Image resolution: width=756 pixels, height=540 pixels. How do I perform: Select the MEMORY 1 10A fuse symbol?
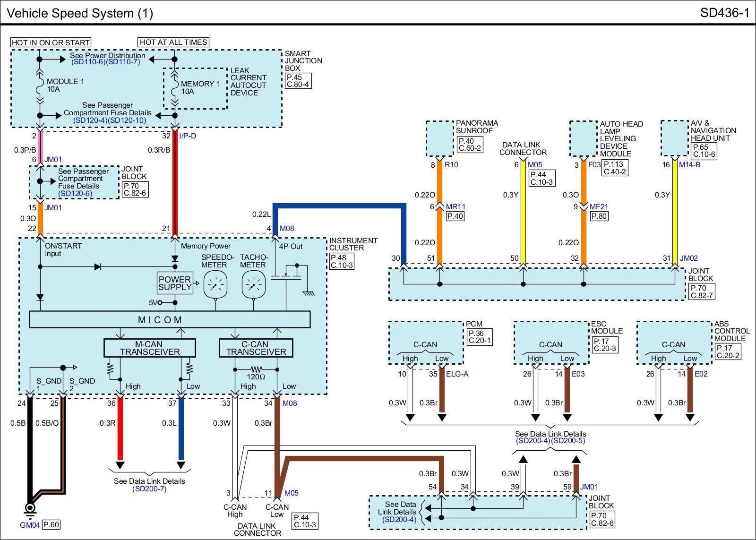(x=174, y=88)
